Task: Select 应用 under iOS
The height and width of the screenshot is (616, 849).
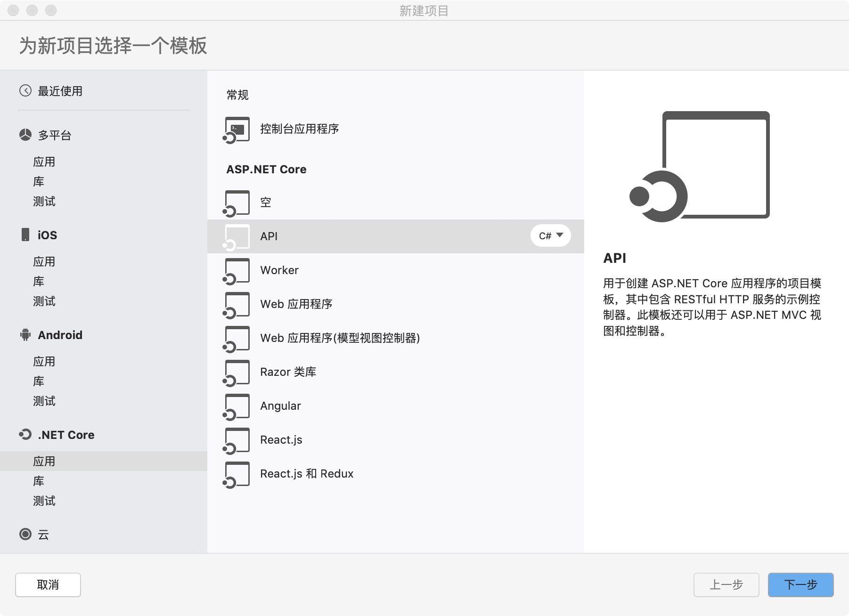Action: [44, 261]
